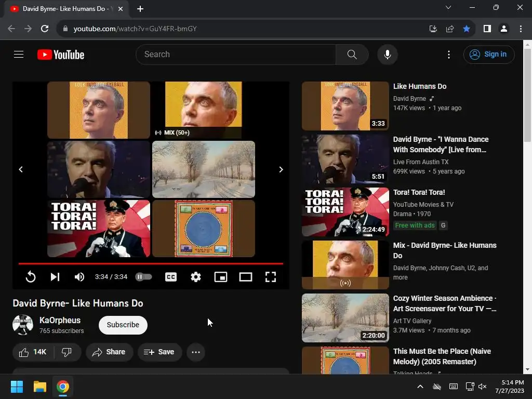
Task: Open Like Humans Do sidebar video title
Action: pos(420,86)
